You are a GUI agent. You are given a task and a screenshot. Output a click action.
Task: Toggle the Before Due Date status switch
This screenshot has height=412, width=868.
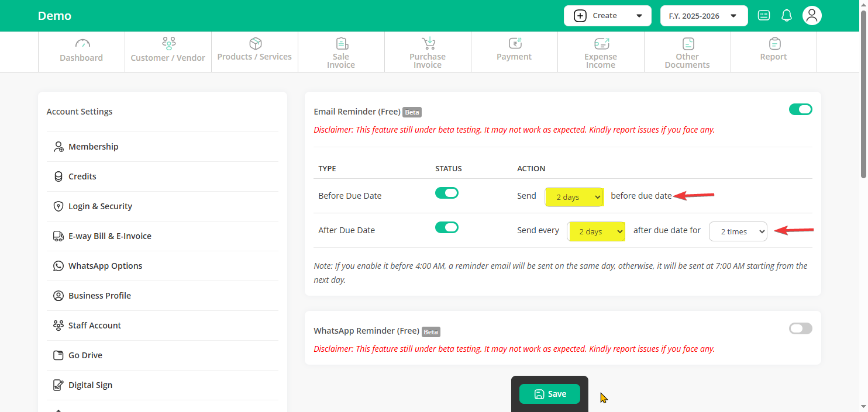(447, 193)
